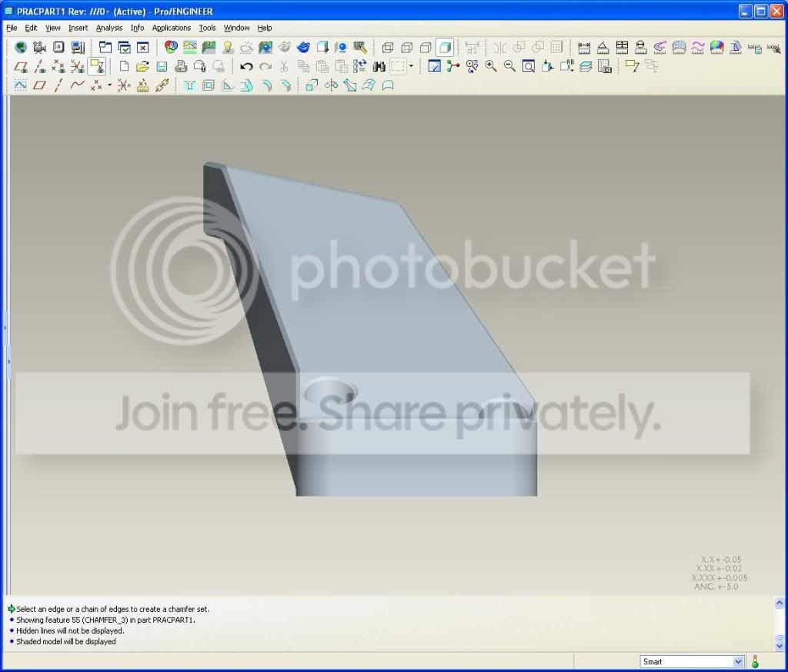The width and height of the screenshot is (788, 672).
Task: Open the Layers icon
Action: click(x=586, y=66)
